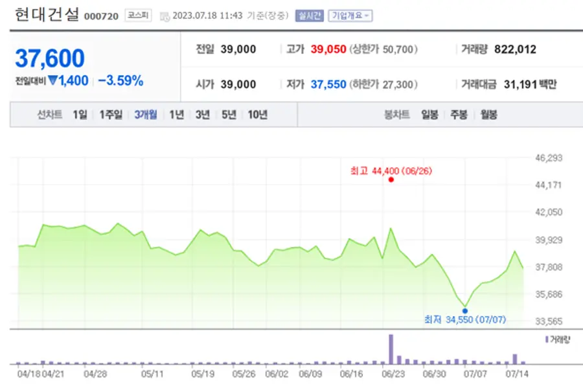This screenshot has height=392, width=583.
Task: Click the blue 최저 34,550 marker dot
Action: 464,311
